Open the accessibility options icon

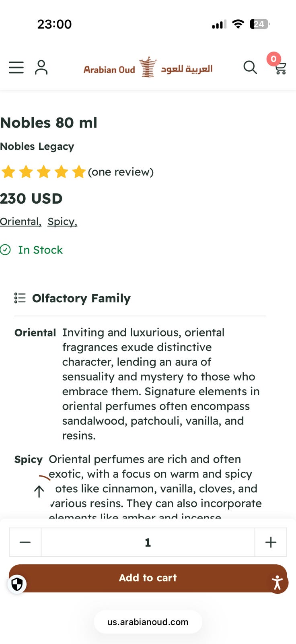pos(277,582)
